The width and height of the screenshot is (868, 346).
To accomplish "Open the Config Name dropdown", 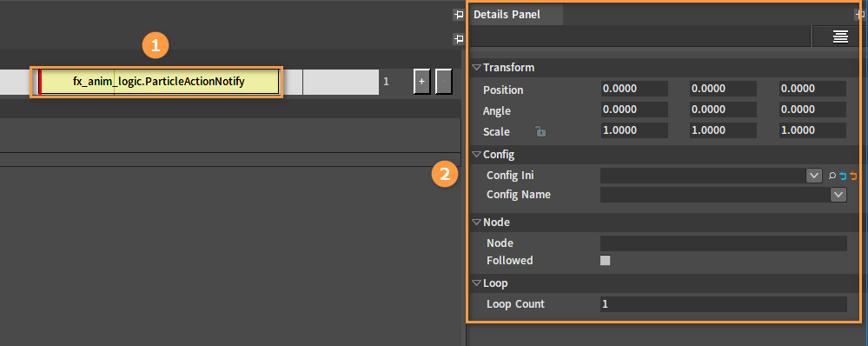I will coord(838,195).
